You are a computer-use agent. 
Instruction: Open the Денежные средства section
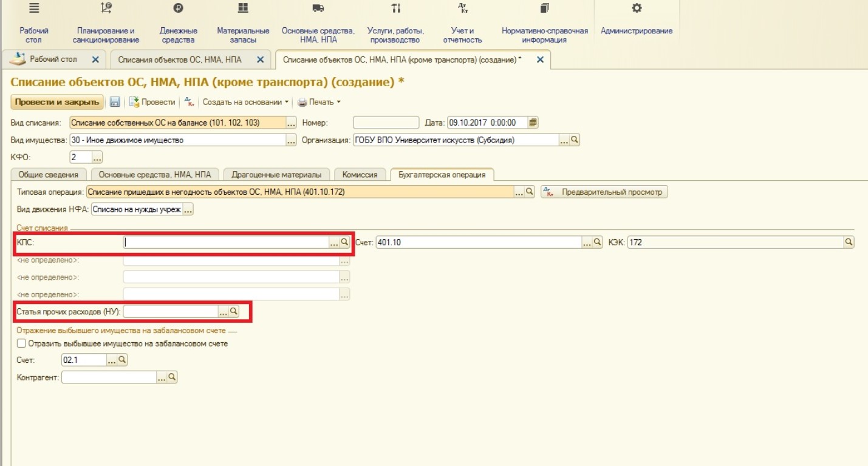click(x=178, y=24)
